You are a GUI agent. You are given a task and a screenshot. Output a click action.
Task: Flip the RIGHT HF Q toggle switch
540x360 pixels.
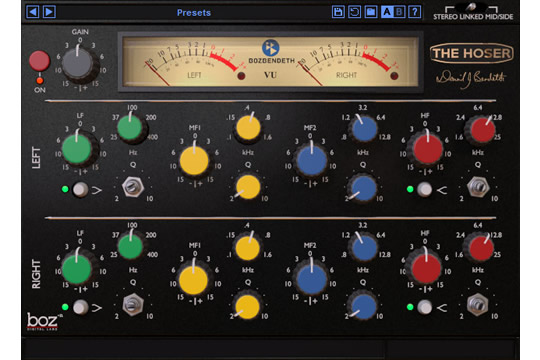(477, 305)
